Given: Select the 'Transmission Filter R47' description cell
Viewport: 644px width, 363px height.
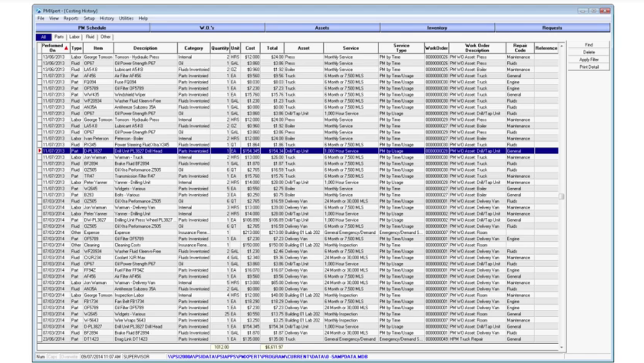Looking at the screenshot, I should [x=145, y=176].
